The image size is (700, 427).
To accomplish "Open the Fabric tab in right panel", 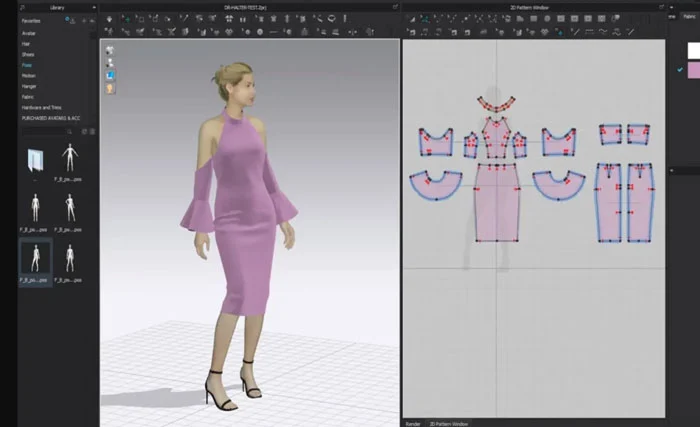I will (690, 17).
